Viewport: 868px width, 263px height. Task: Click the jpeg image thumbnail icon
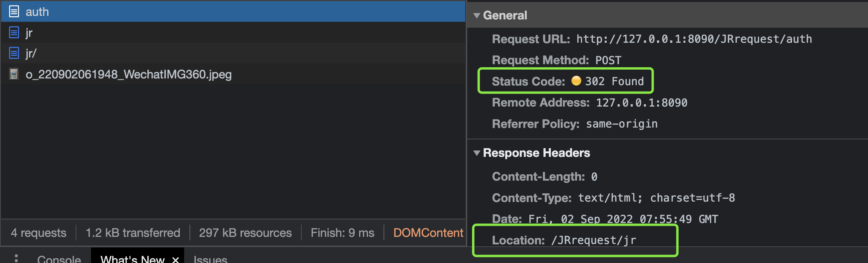(14, 74)
